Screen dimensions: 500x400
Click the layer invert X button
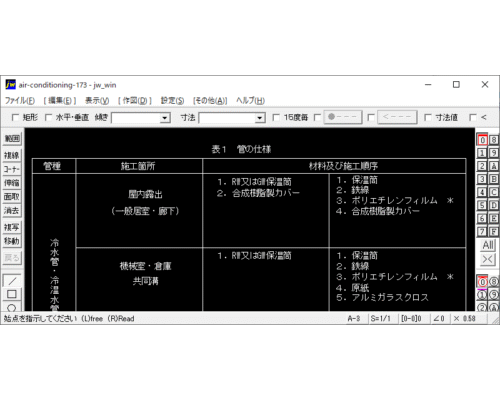click(x=488, y=259)
